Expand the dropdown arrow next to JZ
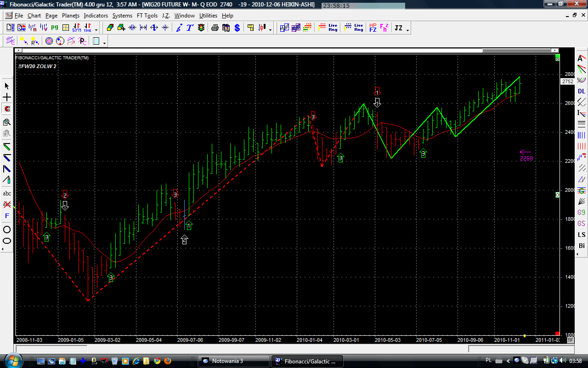This screenshot has width=588, height=368. point(407,30)
